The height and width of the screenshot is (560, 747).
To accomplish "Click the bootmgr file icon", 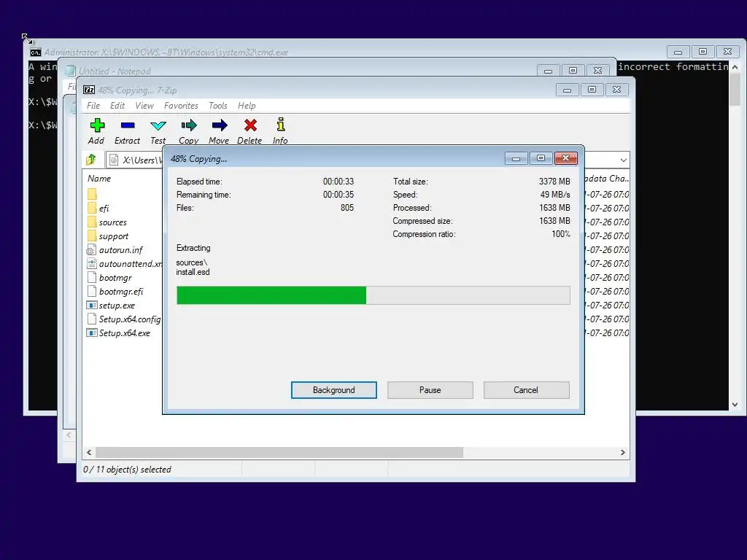I will tap(92, 277).
